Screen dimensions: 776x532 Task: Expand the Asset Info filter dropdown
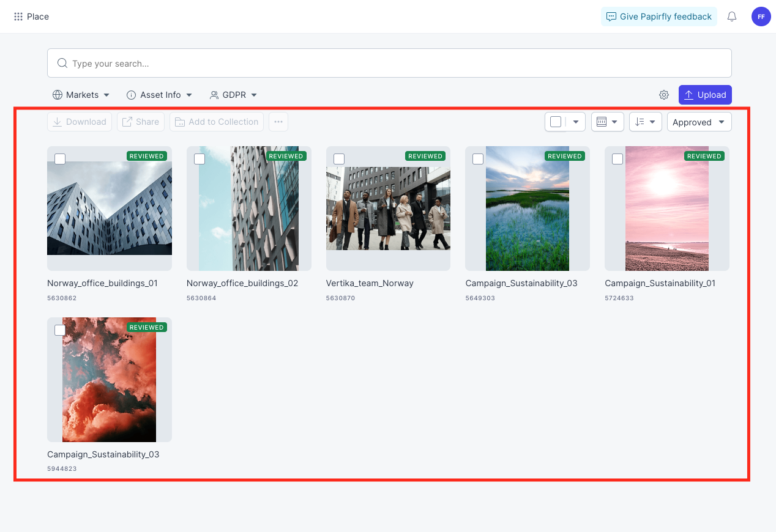coord(160,95)
